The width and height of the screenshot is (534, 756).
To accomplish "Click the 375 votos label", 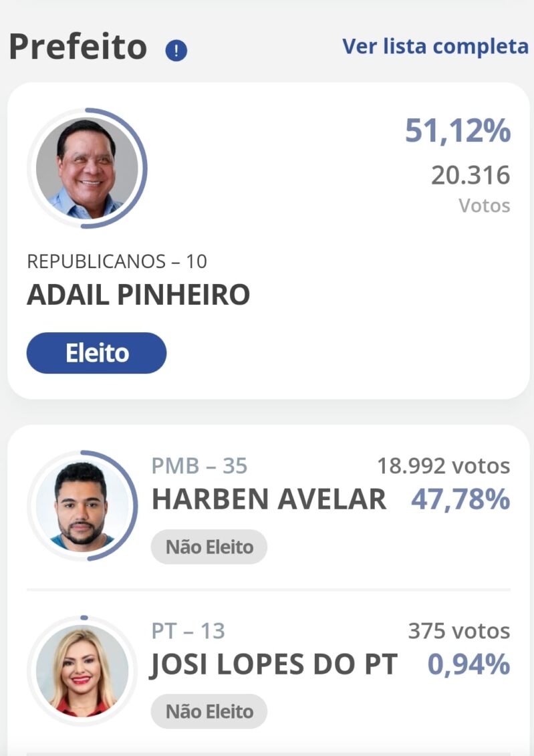I will coord(459,630).
